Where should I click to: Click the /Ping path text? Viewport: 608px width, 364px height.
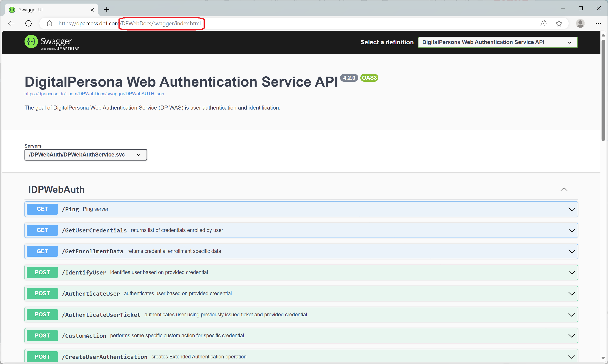pyautogui.click(x=70, y=209)
